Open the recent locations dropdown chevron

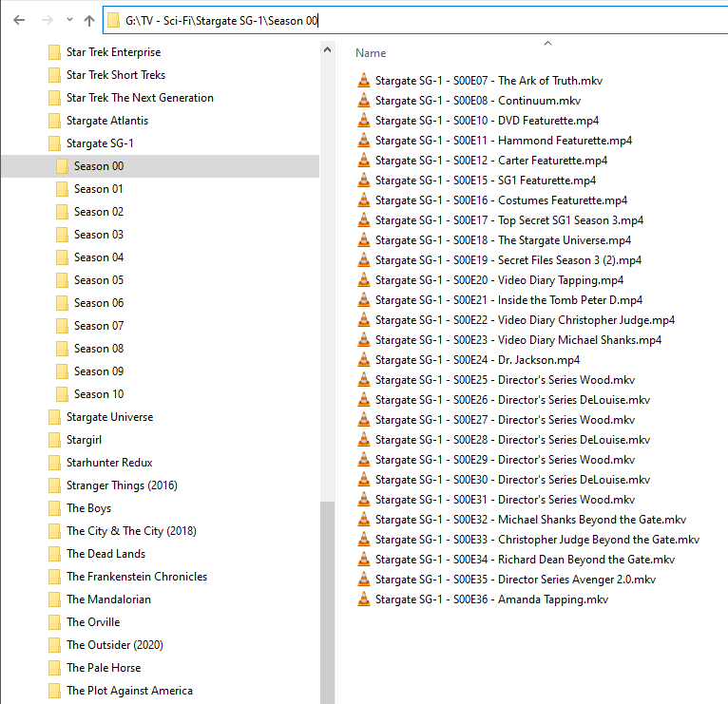coord(69,20)
